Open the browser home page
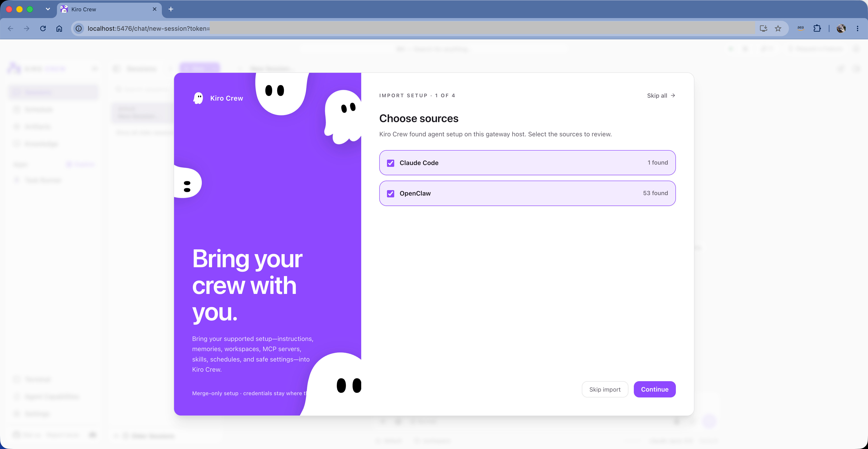Screen dimensions: 868x449 [x=59, y=29]
